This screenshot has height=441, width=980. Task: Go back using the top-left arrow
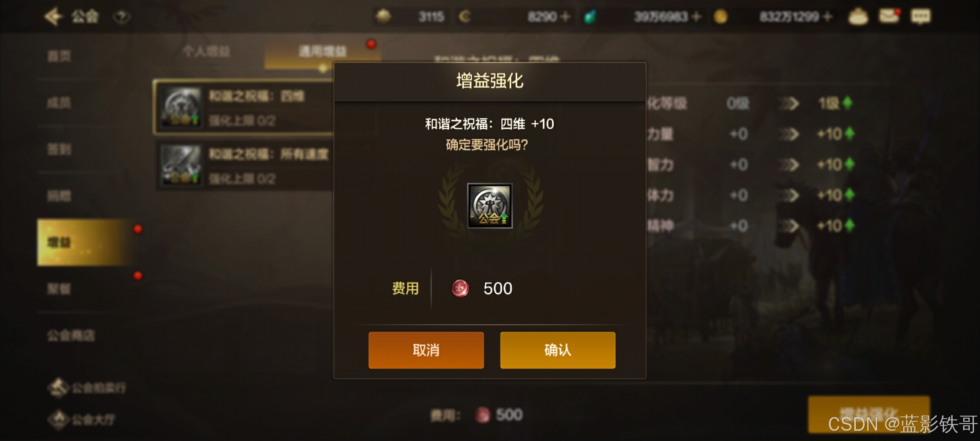[53, 17]
